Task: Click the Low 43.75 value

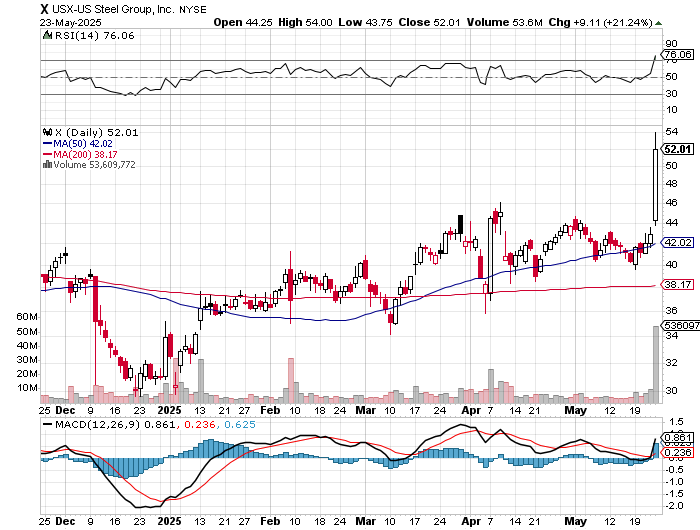Action: pyautogui.click(x=365, y=22)
